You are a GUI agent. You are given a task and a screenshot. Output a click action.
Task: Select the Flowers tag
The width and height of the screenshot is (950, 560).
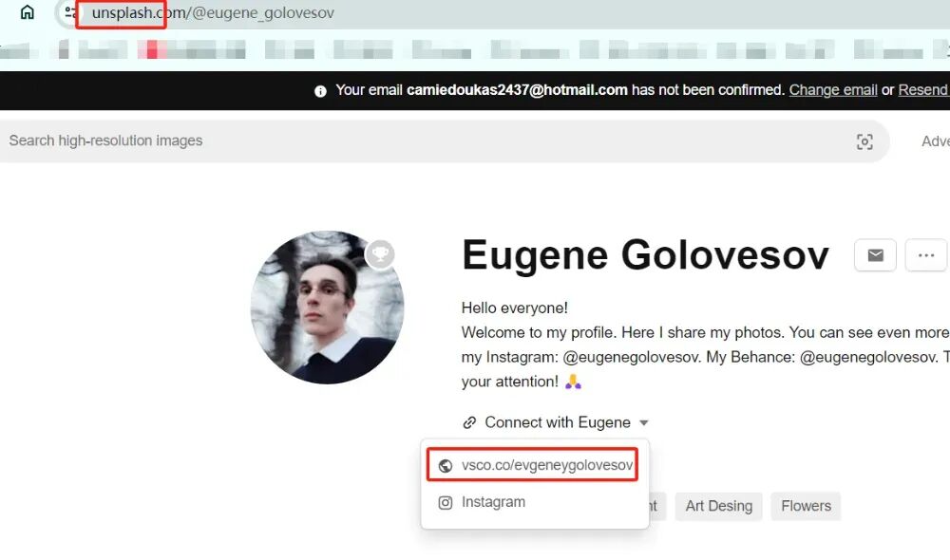point(806,506)
